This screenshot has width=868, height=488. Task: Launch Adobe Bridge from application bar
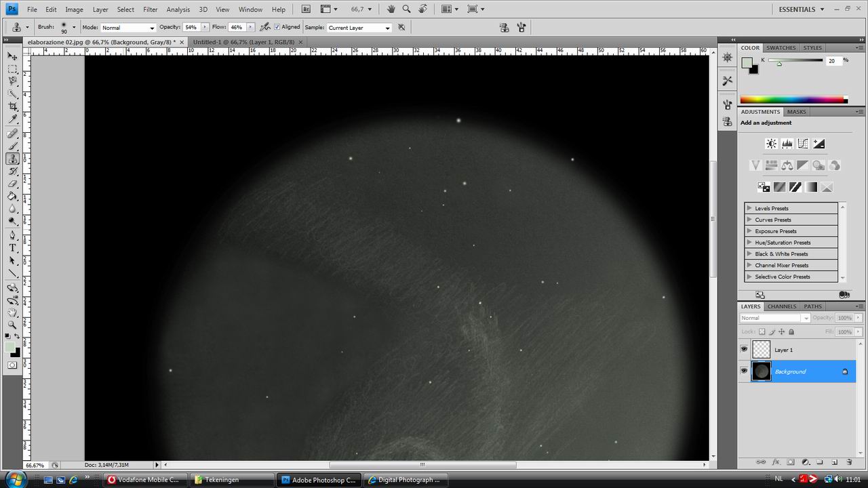(306, 9)
